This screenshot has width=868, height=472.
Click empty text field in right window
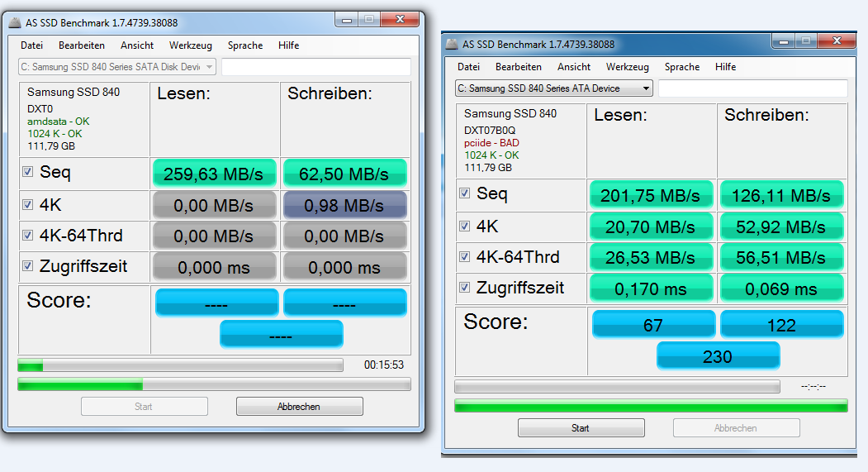click(753, 88)
